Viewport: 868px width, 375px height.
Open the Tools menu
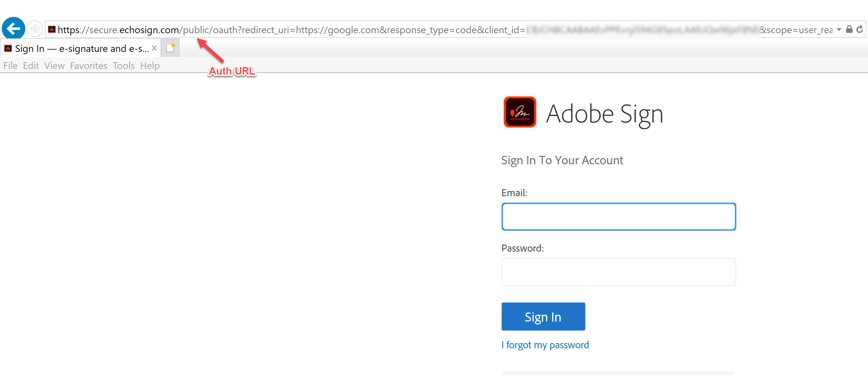pos(123,65)
